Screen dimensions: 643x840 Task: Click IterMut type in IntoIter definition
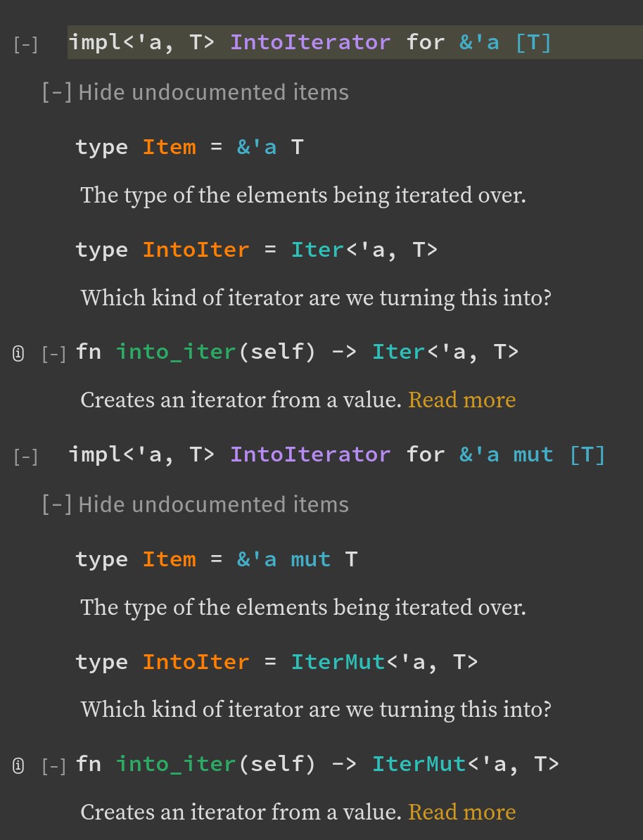338,661
